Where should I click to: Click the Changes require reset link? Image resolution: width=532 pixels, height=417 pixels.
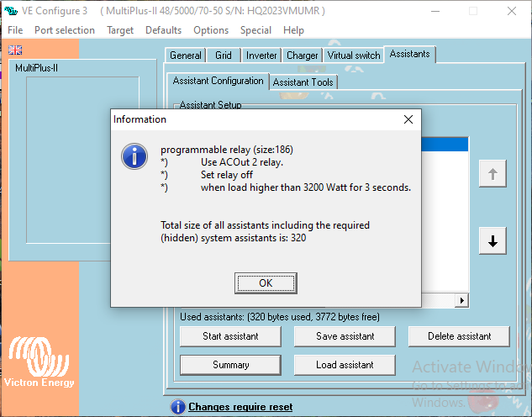tap(240, 406)
